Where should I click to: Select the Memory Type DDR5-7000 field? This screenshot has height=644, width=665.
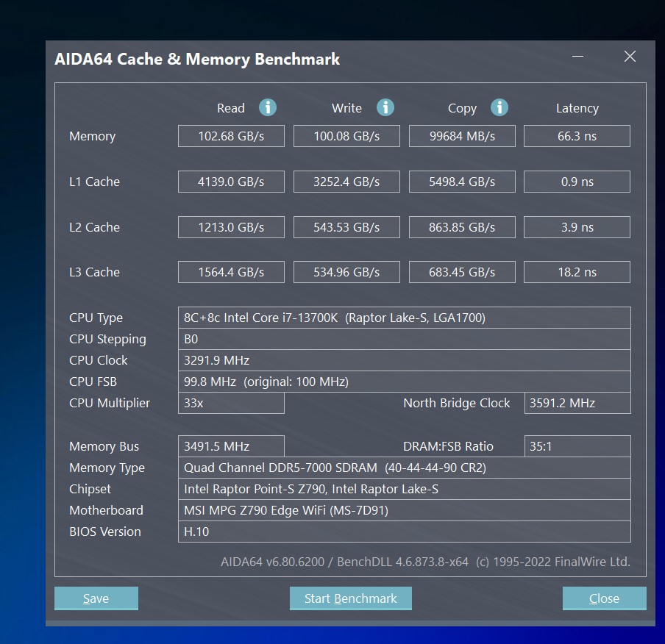pos(405,468)
